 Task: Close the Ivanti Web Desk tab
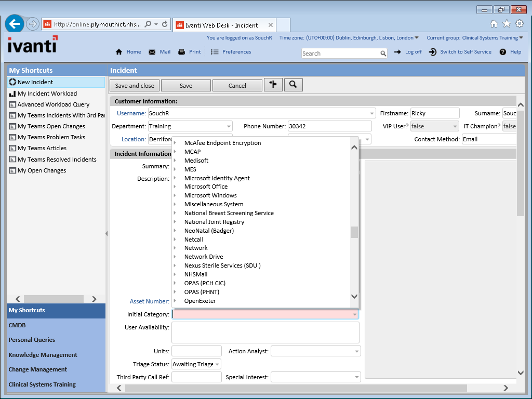[x=270, y=25]
